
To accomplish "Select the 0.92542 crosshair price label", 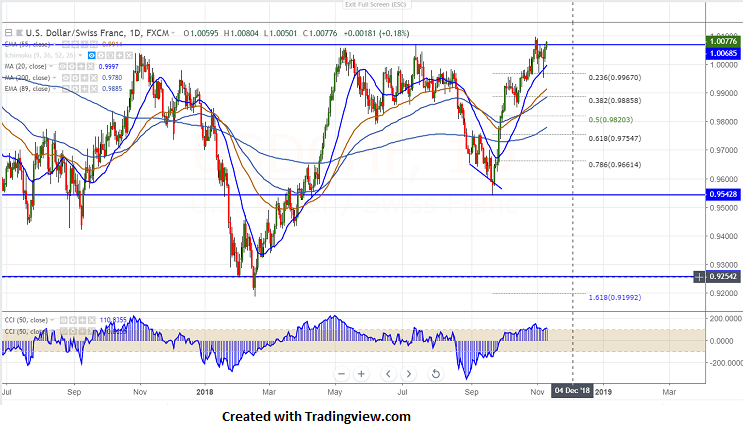I will point(723,276).
